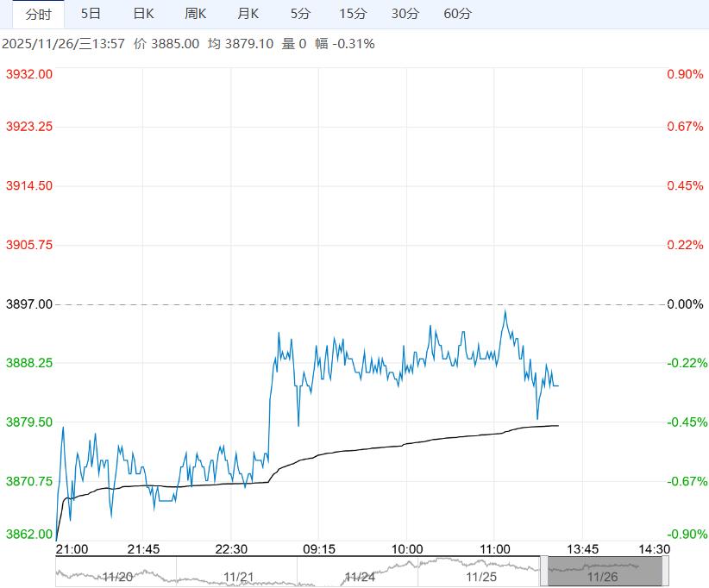
Task: Jump to 11/20 in the overview timeline
Action: 117,576
